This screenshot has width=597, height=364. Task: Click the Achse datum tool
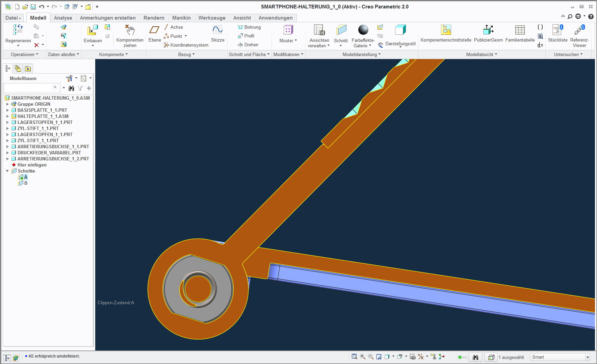click(x=174, y=27)
